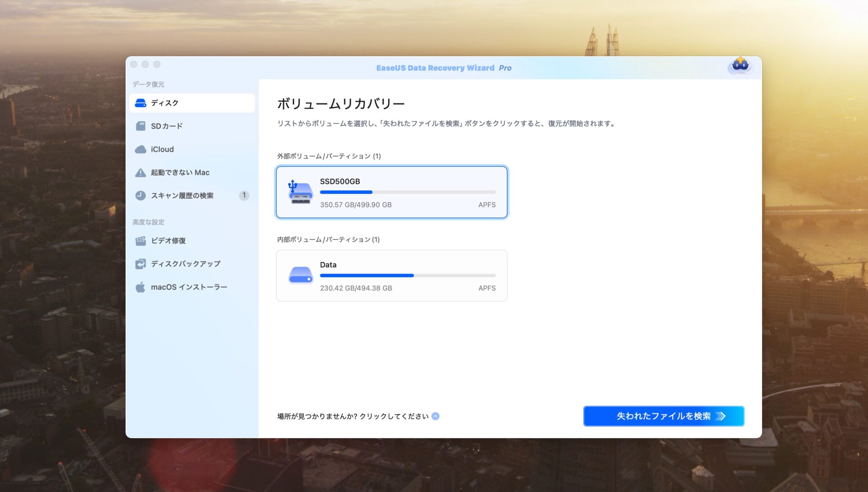Close the EaseUS window
This screenshot has height=492, width=868.
[x=134, y=65]
